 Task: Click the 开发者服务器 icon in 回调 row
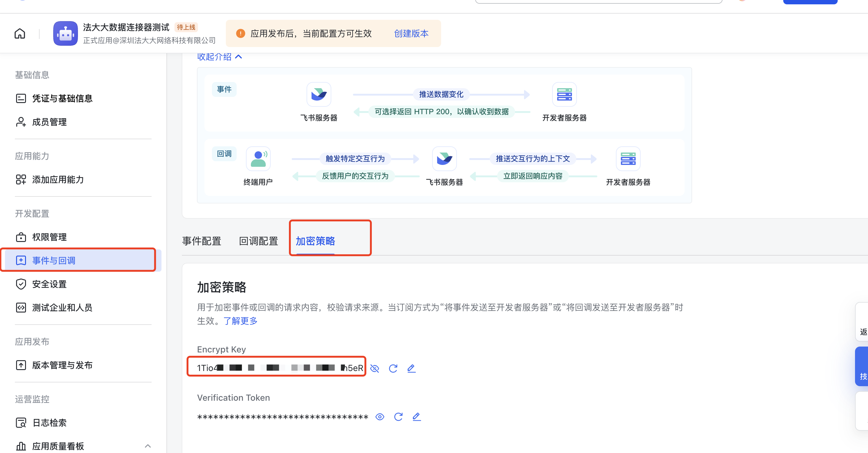(x=628, y=159)
